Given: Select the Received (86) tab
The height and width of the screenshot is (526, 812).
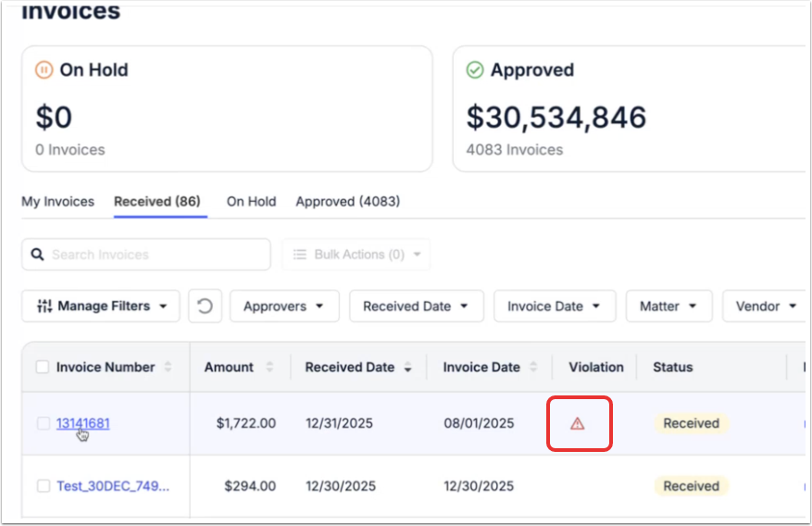Looking at the screenshot, I should click(x=157, y=201).
